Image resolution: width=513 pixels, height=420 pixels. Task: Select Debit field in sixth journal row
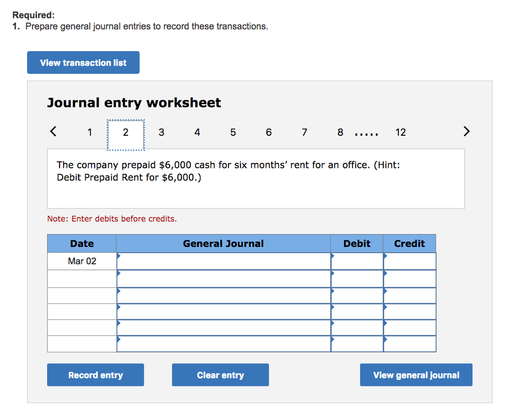tap(357, 344)
